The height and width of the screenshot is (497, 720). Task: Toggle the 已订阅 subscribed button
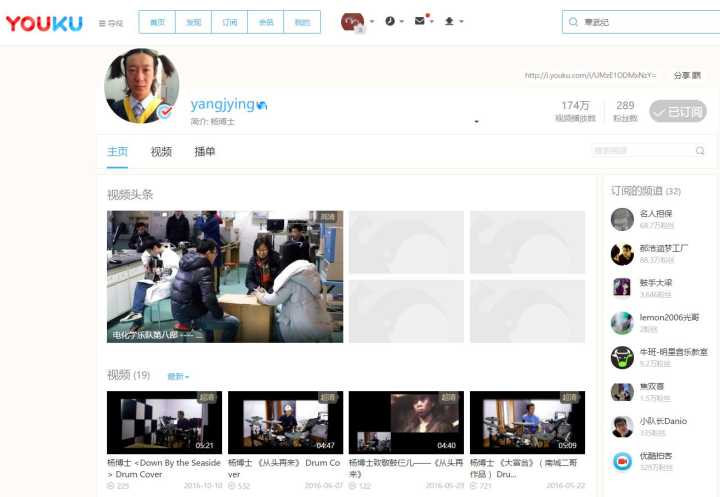click(x=677, y=111)
